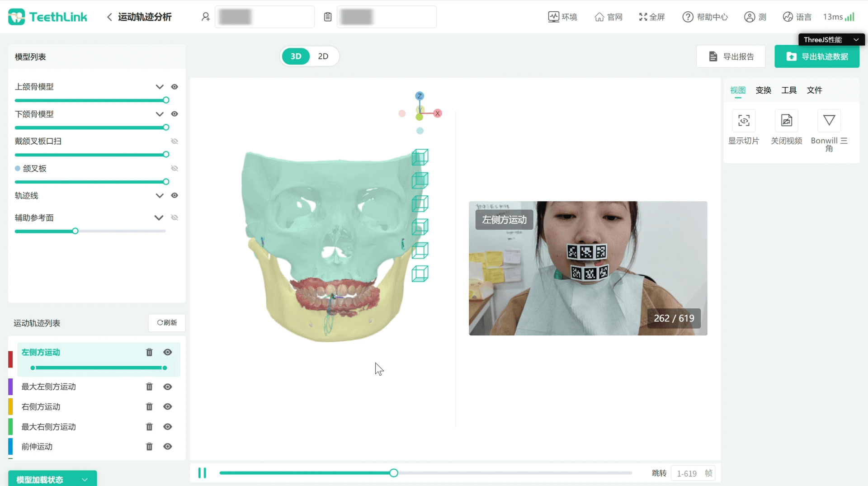Click the 导出轨迹数据 button
The image size is (868, 486).
(x=816, y=57)
